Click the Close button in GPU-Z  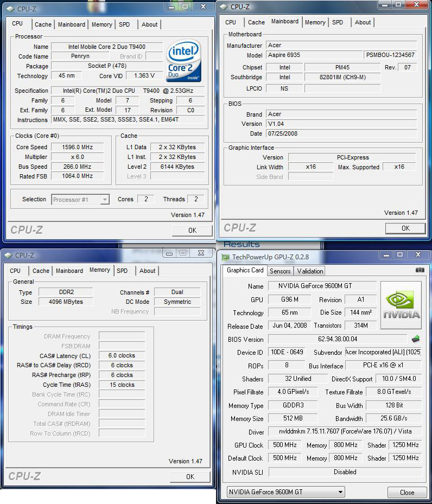point(407,493)
